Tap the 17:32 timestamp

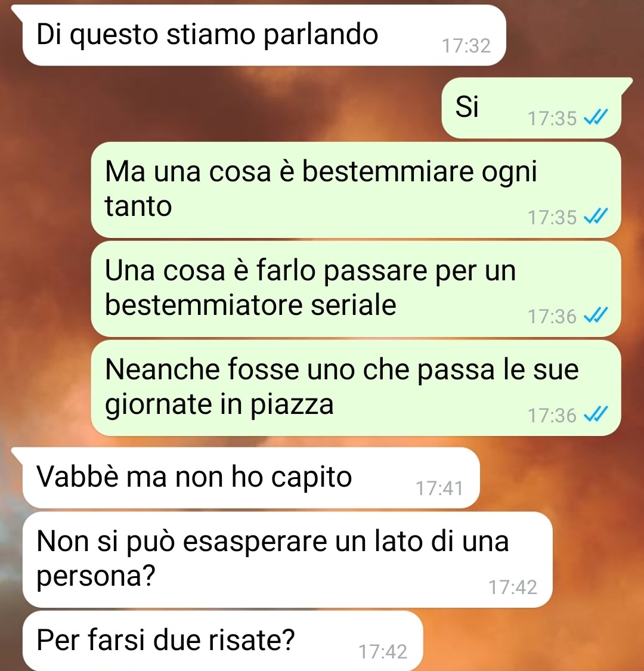pyautogui.click(x=466, y=46)
